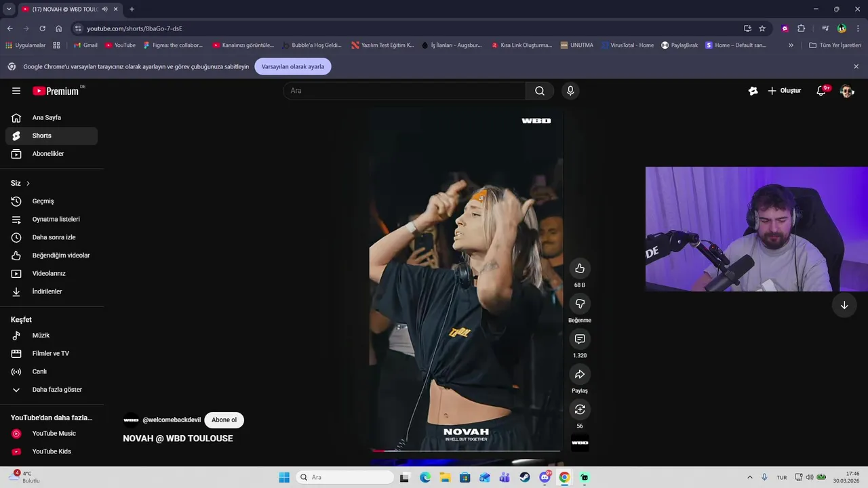Open the WBD sound thumbnail
868x488 pixels.
[x=580, y=443]
